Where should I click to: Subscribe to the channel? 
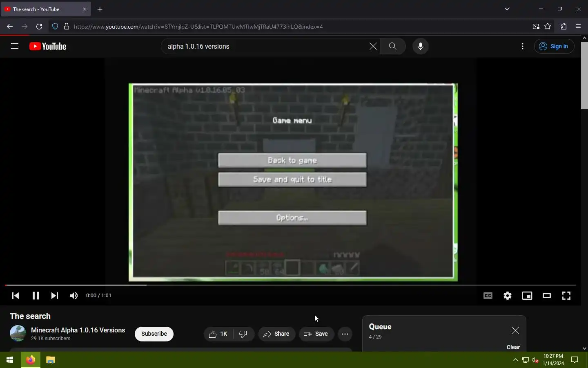click(154, 334)
